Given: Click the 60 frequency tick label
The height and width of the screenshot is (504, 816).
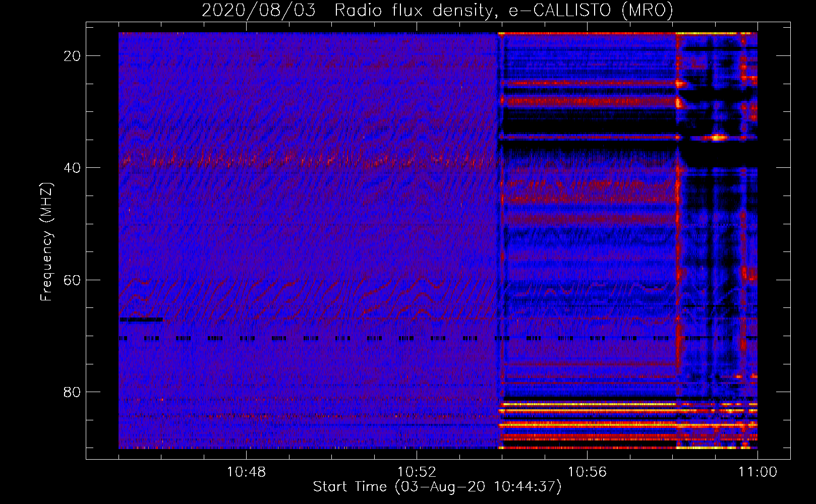Looking at the screenshot, I should (73, 280).
